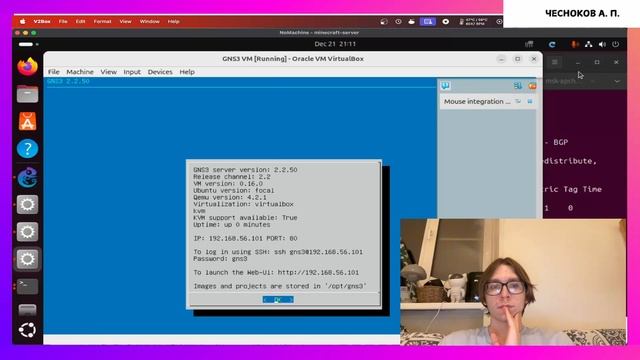Open VirtualBox Input menu
The image size is (640, 360).
(x=132, y=72)
